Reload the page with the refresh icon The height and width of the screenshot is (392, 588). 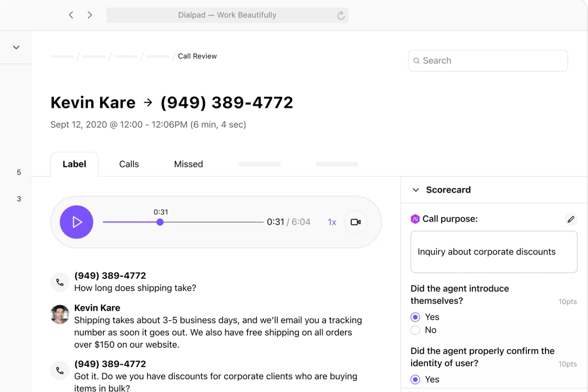click(x=340, y=15)
